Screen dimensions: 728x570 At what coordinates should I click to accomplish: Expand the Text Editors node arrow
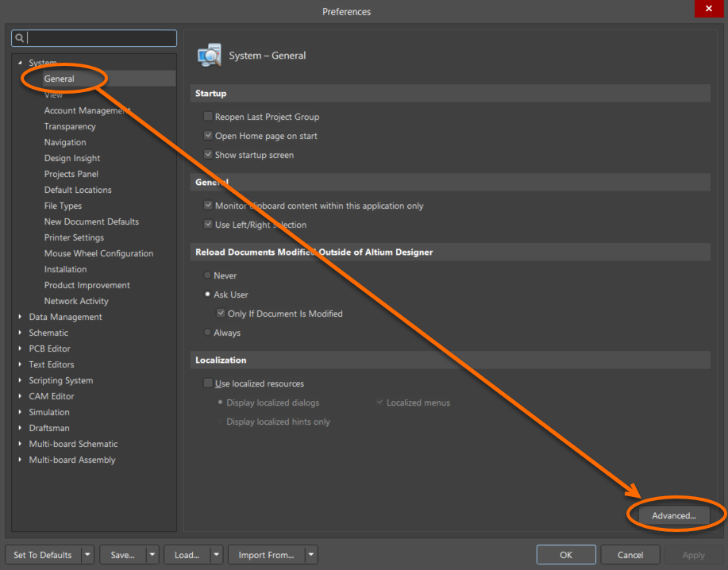pyautogui.click(x=20, y=364)
